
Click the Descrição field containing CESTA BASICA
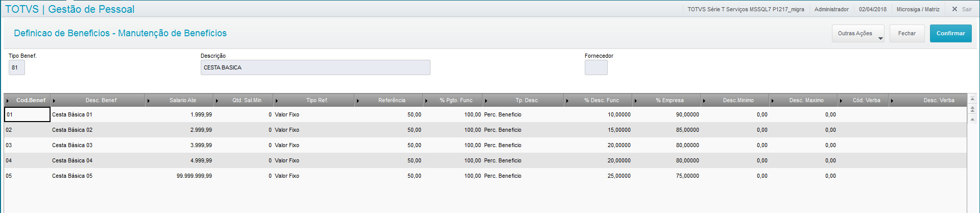(x=315, y=67)
